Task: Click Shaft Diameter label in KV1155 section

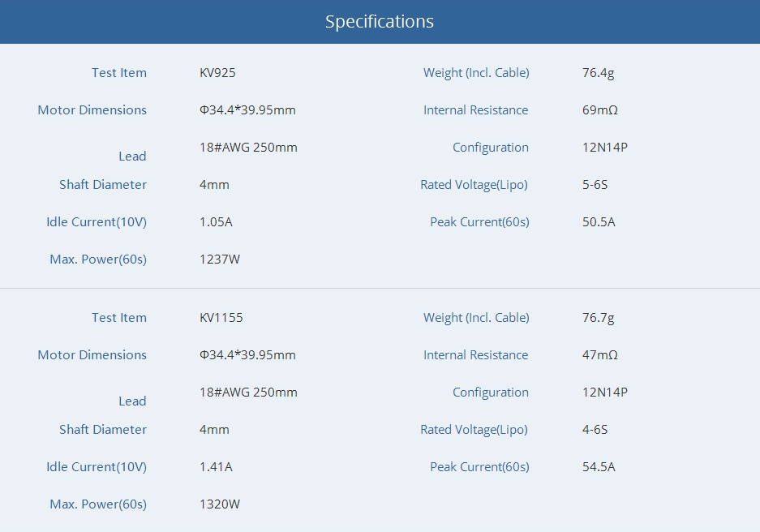Action: pyautogui.click(x=103, y=430)
